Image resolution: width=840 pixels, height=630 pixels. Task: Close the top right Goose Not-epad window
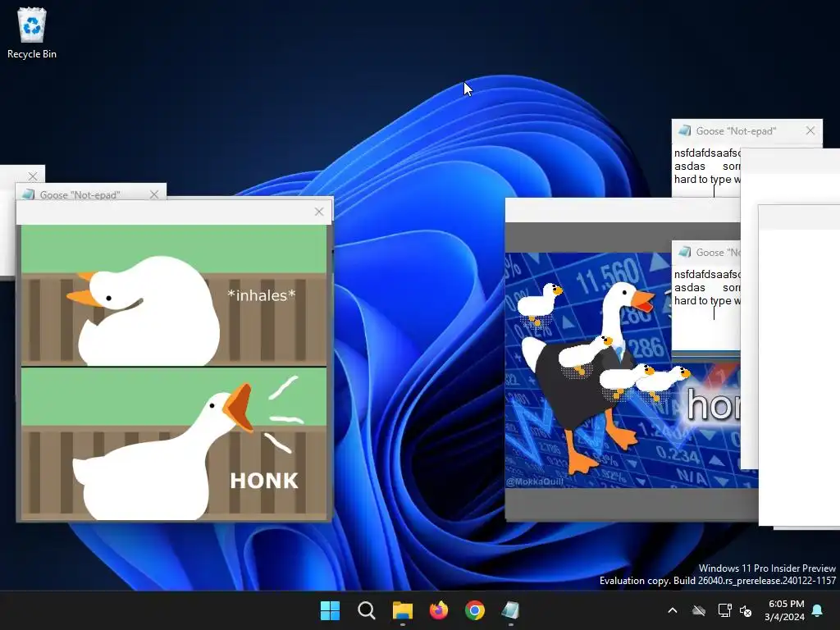[x=810, y=130]
